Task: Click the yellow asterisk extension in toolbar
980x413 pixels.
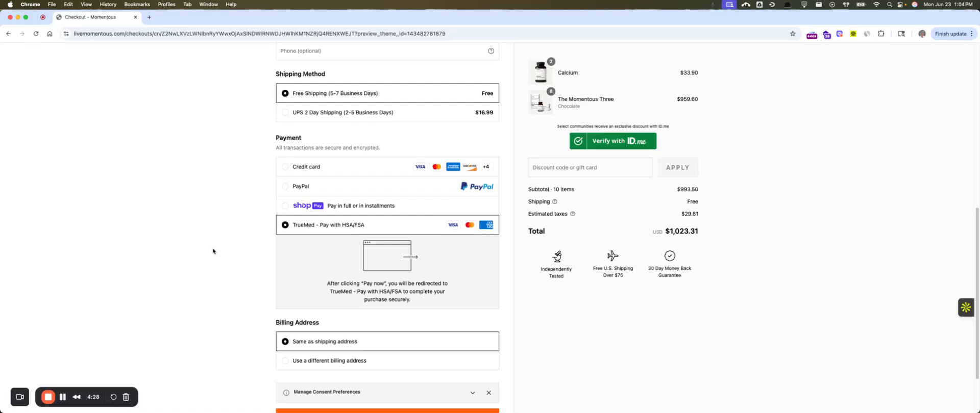Action: tap(853, 34)
